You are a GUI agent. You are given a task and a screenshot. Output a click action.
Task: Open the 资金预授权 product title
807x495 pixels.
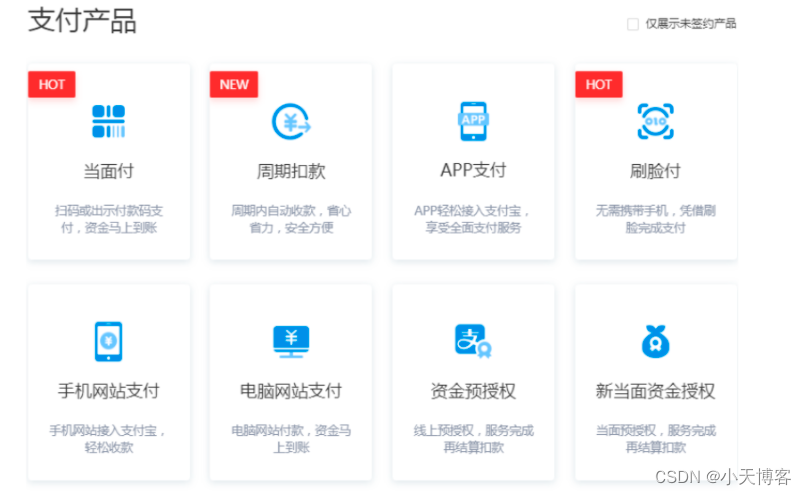(x=473, y=391)
